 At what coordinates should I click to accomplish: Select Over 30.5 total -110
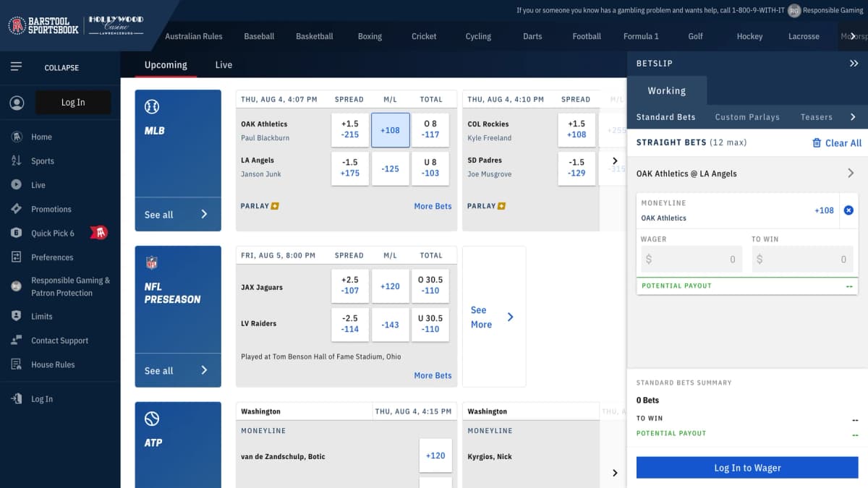(430, 286)
